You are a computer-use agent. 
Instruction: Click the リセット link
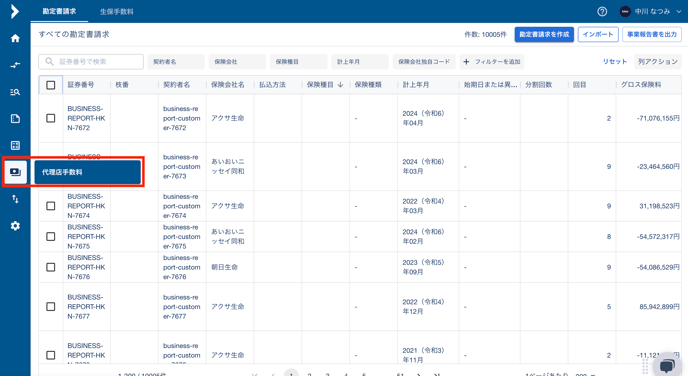(x=615, y=61)
